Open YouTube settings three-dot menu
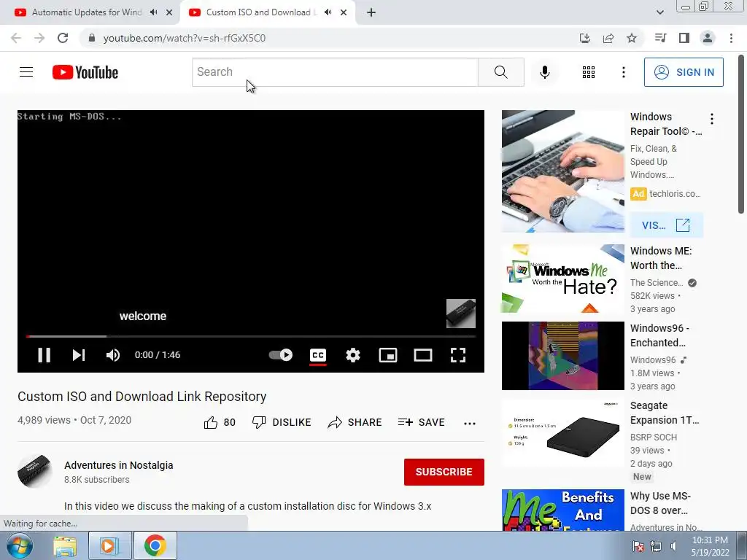Screen dimensions: 747x560 (x=623, y=72)
